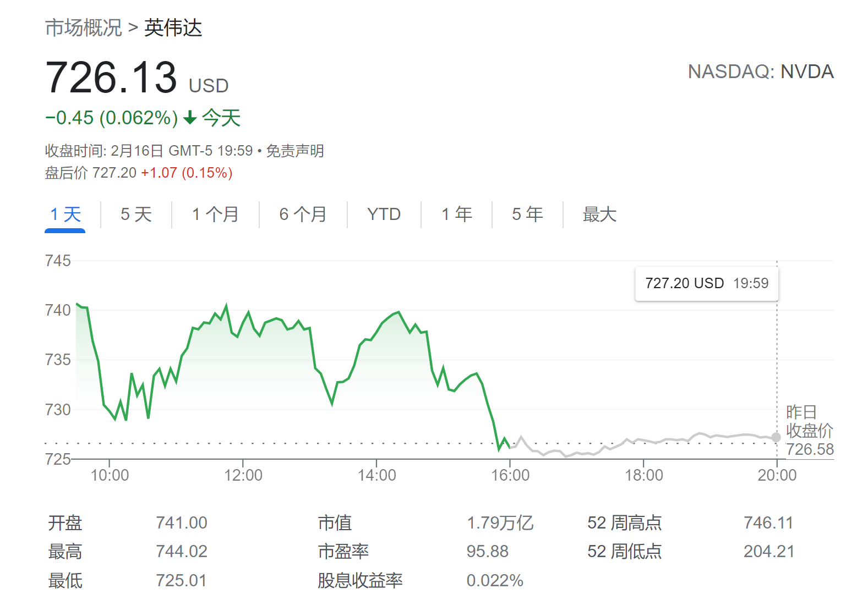Click the 740 y-axis label

click(x=58, y=310)
